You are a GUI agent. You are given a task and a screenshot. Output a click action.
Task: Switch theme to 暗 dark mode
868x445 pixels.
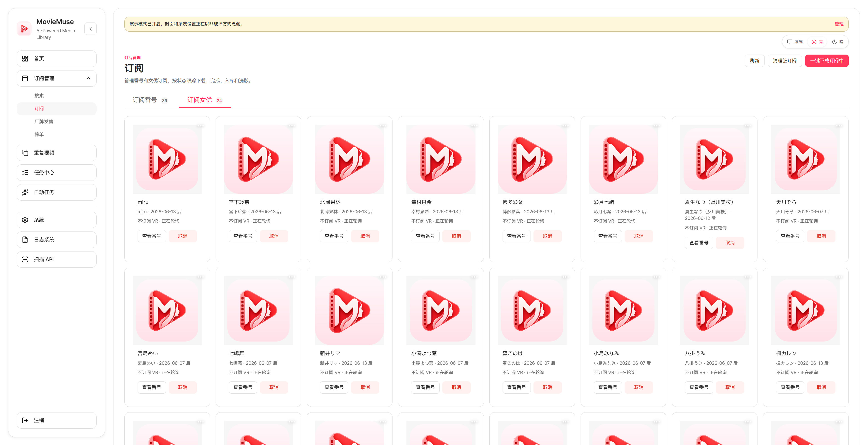click(837, 42)
